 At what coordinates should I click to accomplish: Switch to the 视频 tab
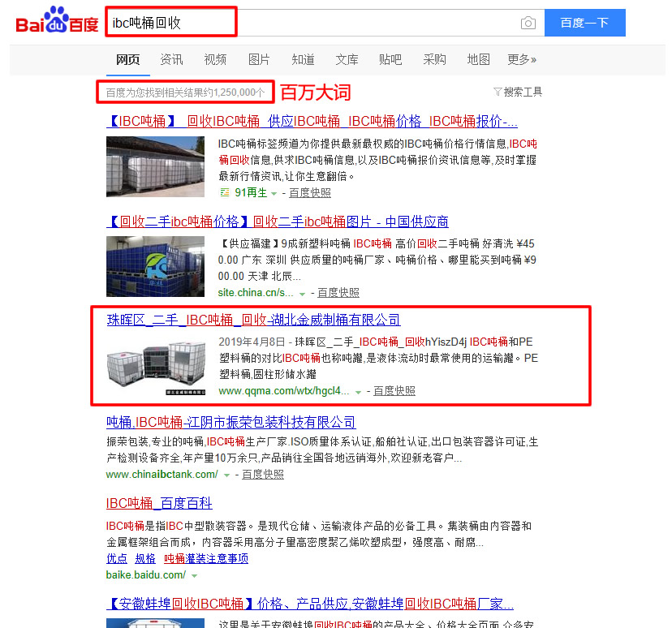pyautogui.click(x=215, y=59)
